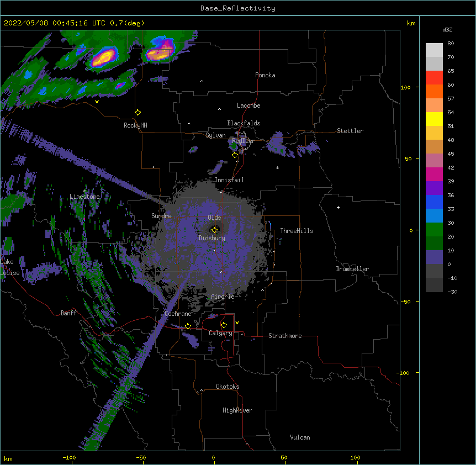Screen dimensions: 476x465
Task: Click the Calgary city label
Action: click(220, 333)
